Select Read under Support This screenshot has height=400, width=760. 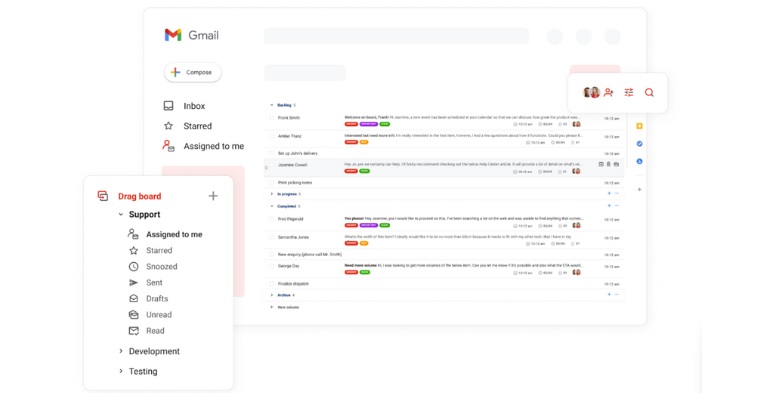pos(146,331)
